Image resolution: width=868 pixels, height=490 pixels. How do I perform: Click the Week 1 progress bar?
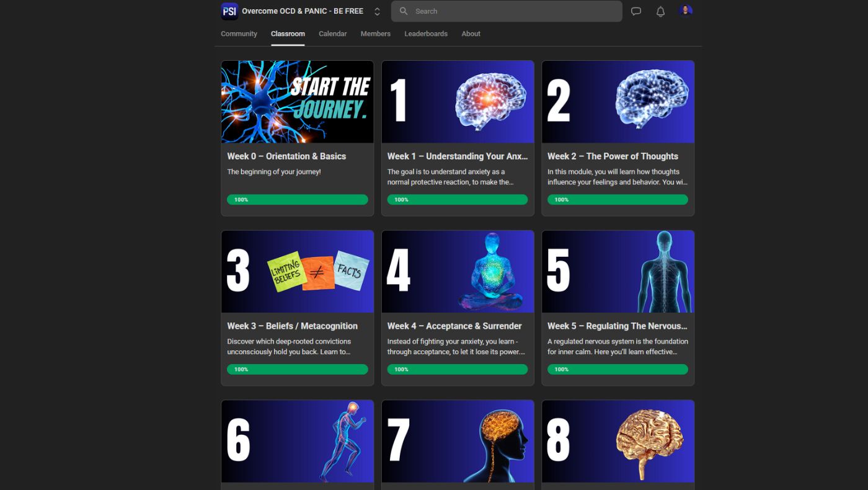click(x=458, y=200)
